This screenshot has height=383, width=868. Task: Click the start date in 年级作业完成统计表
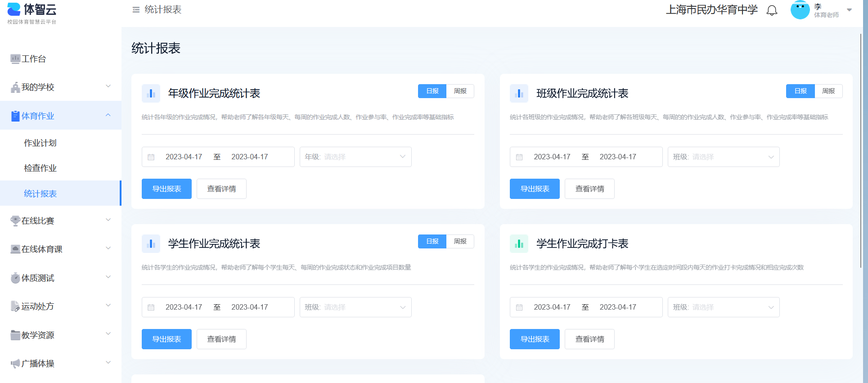click(x=184, y=157)
